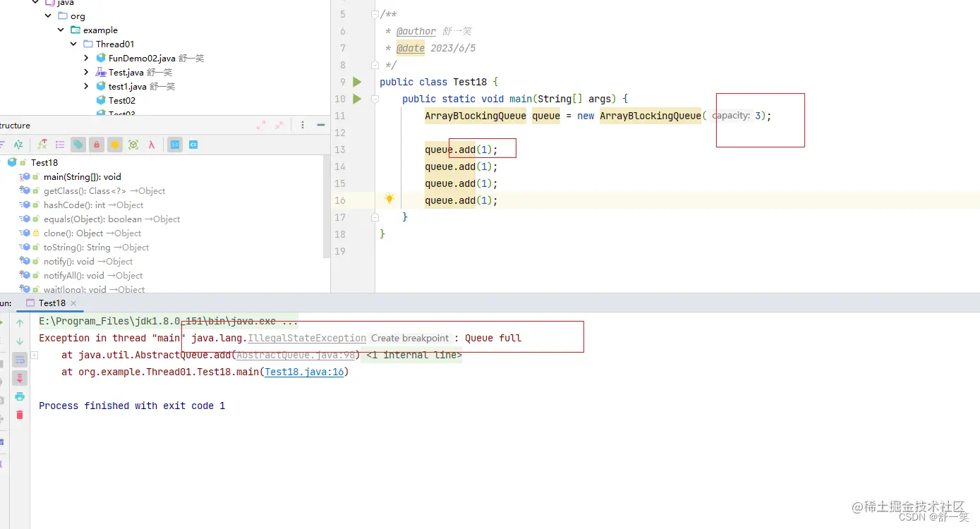Click the purple list icon in the Structure toolbar
This screenshot has width=980, height=529.
[60, 145]
